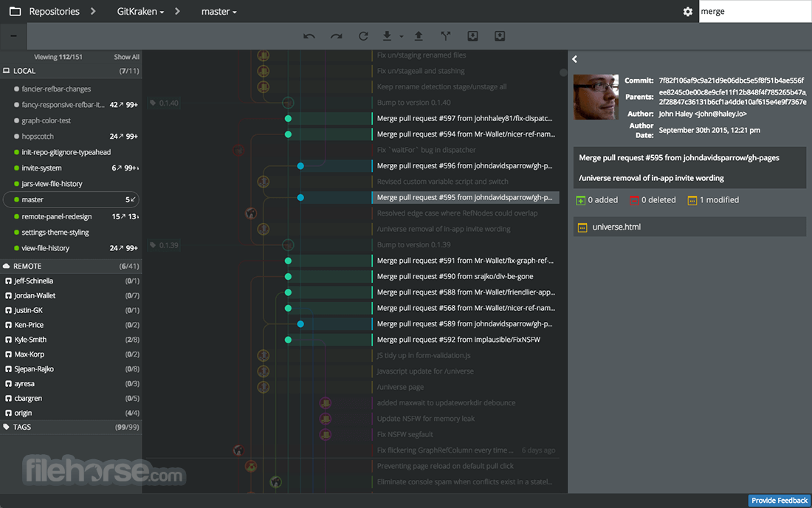Select commit Merge pull request #597
Image resolution: width=812 pixels, height=508 pixels.
pyautogui.click(x=464, y=119)
